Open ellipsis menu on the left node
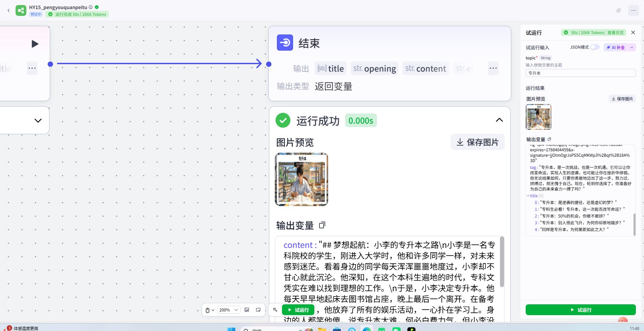The height and width of the screenshot is (331, 644). point(32,68)
